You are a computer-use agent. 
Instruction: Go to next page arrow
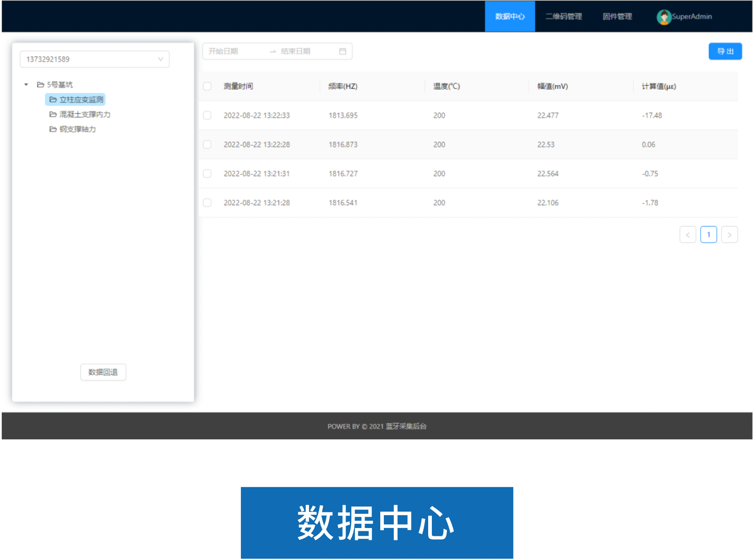tap(729, 235)
